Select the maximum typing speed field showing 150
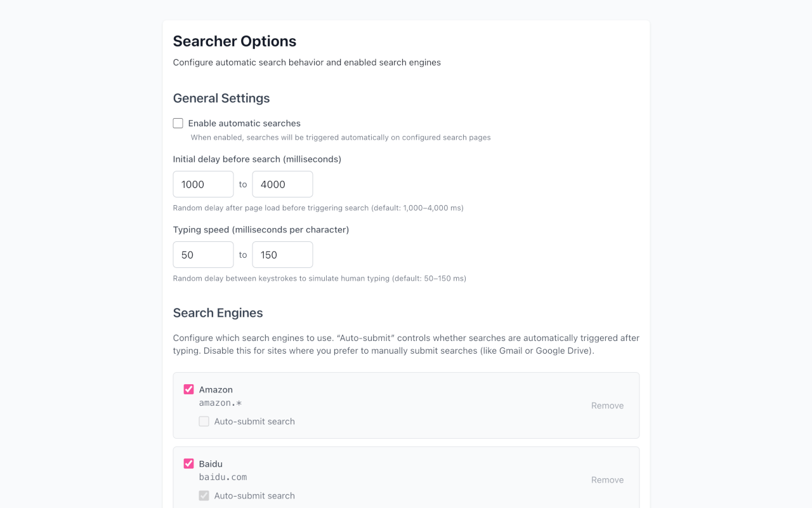812x508 pixels. coord(282,254)
